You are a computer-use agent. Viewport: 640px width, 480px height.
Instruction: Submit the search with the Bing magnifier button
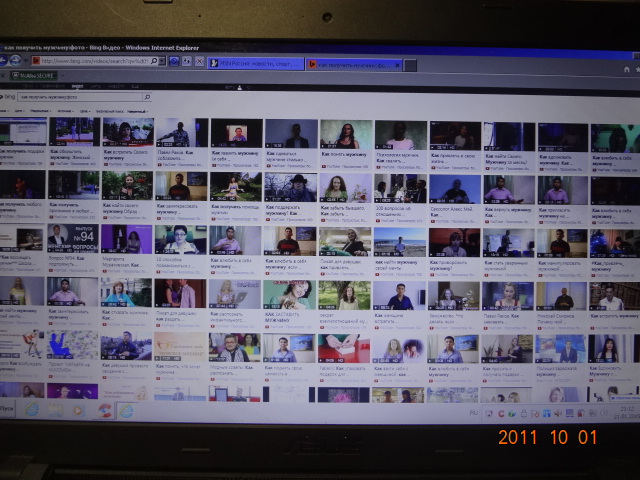tap(147, 97)
